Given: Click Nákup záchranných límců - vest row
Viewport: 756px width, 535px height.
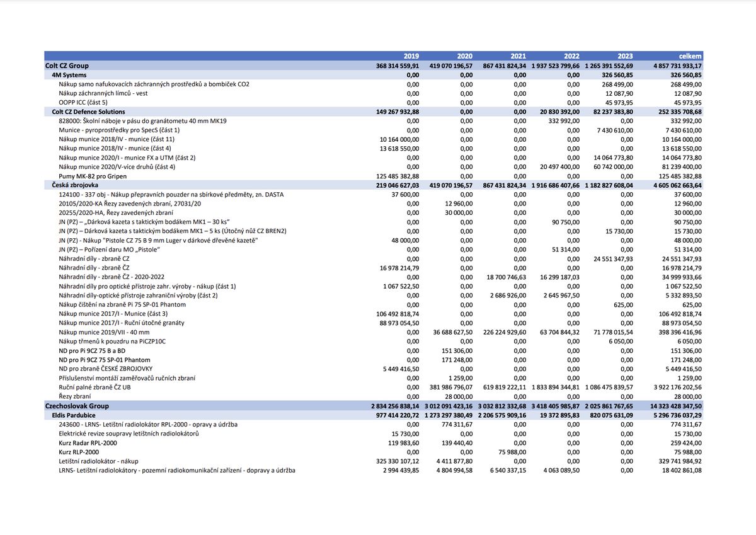Looking at the screenshot, I should tap(374, 93).
